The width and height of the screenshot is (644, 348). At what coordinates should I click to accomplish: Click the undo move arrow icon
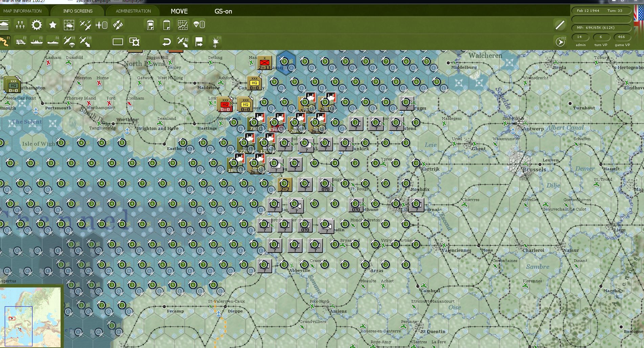pyautogui.click(x=166, y=42)
